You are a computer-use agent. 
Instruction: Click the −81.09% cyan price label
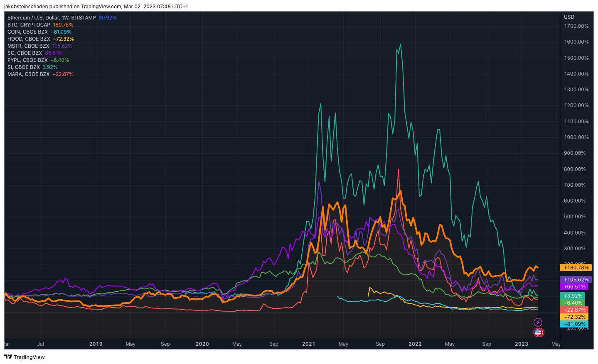coord(574,324)
